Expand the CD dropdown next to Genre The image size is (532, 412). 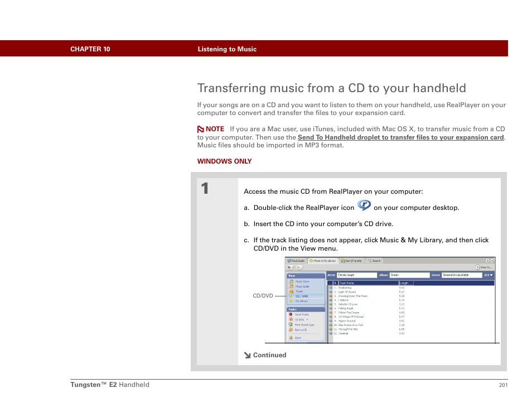click(x=489, y=275)
